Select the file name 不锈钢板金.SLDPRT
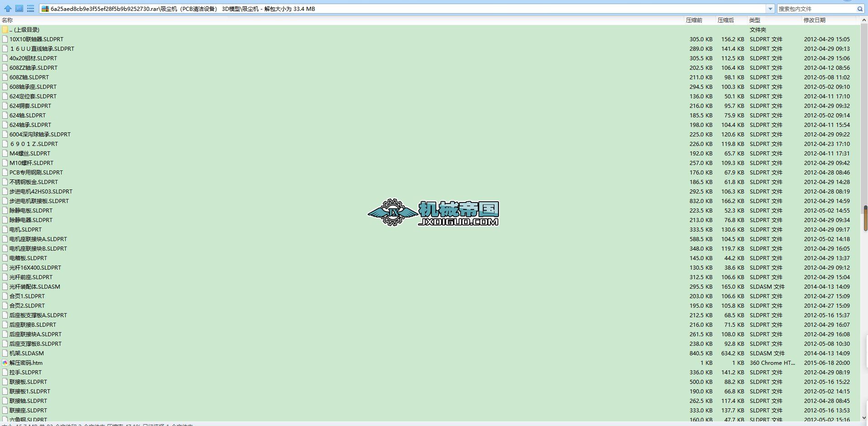868x426 pixels. click(x=34, y=182)
